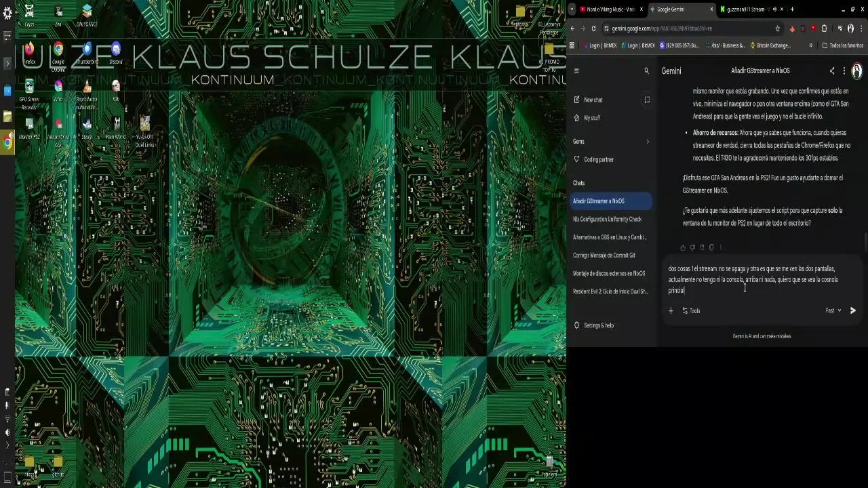The height and width of the screenshot is (488, 868).
Task: Expand the hidden bookmarks chevron
Action: click(x=810, y=45)
